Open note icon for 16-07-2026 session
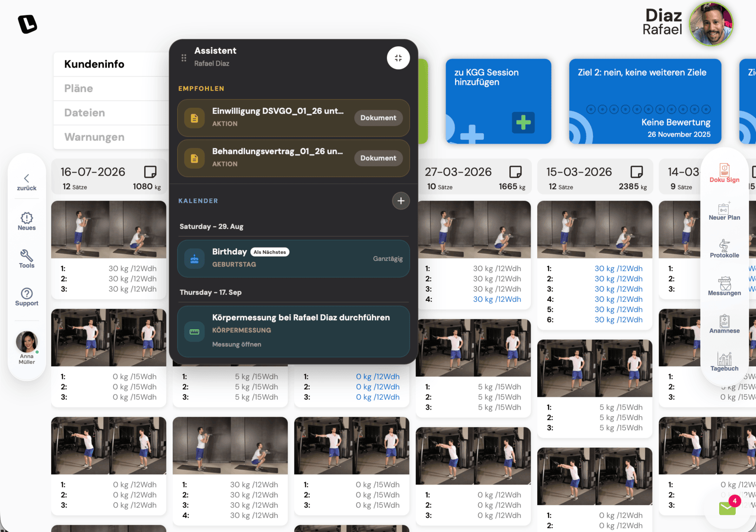Screen dimensions: 756x532 click(150, 172)
